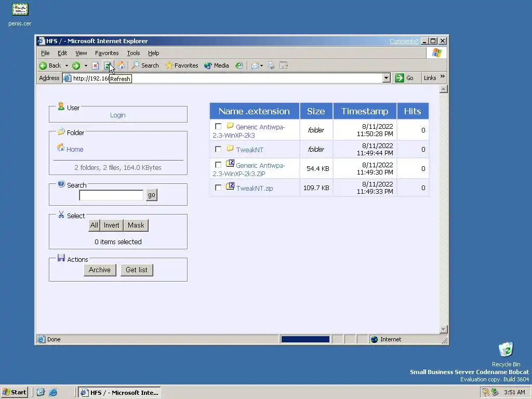The height and width of the screenshot is (399, 532).
Task: Click the second system tray icon
Action: (495, 392)
